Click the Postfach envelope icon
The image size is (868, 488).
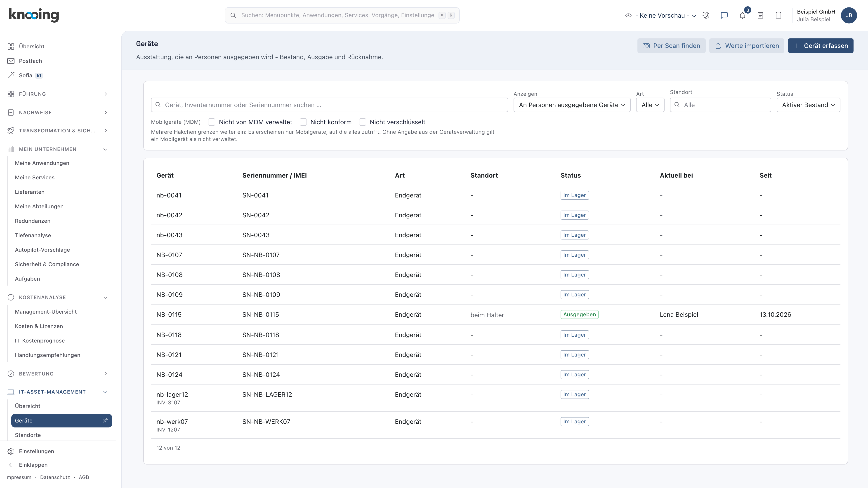click(x=11, y=61)
